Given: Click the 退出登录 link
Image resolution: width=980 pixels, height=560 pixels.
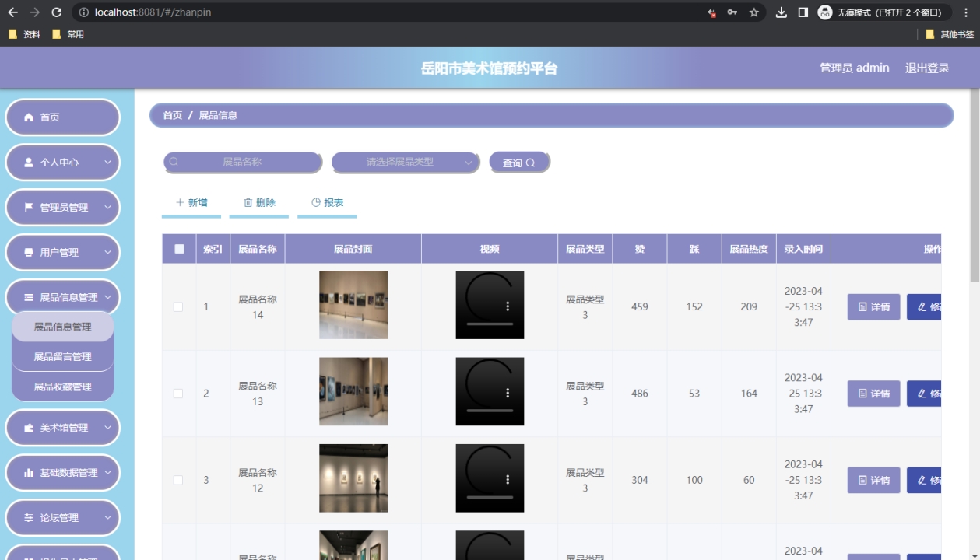Looking at the screenshot, I should [x=927, y=68].
